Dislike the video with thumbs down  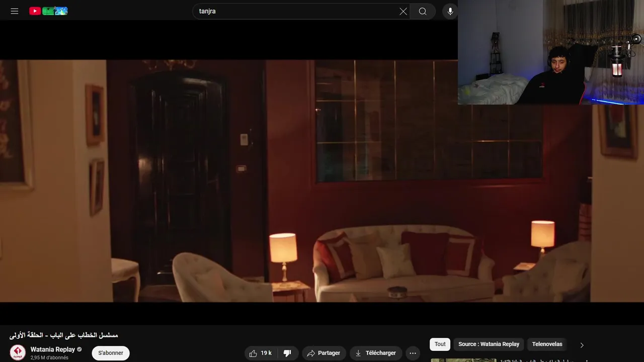pyautogui.click(x=288, y=353)
